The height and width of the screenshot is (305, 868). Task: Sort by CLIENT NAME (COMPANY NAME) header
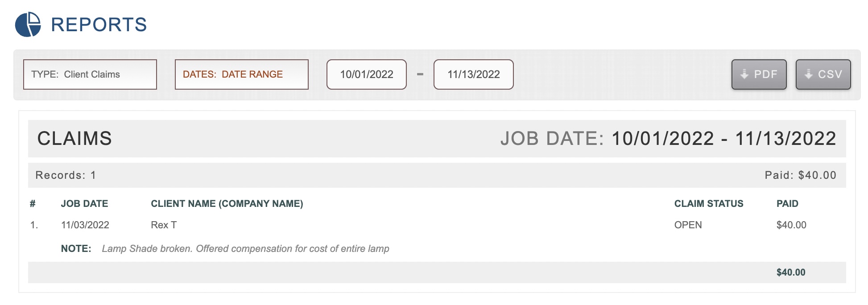coord(227,204)
